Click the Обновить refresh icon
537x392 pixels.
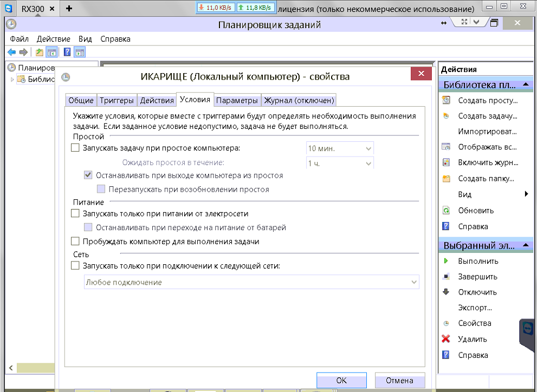click(x=446, y=211)
